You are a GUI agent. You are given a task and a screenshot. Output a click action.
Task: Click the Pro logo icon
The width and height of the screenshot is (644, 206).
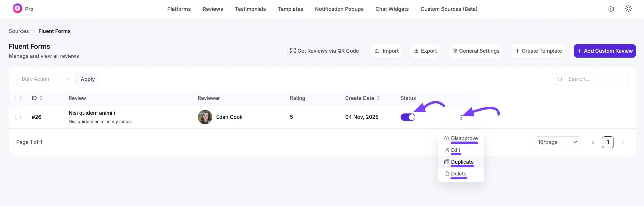point(17,9)
